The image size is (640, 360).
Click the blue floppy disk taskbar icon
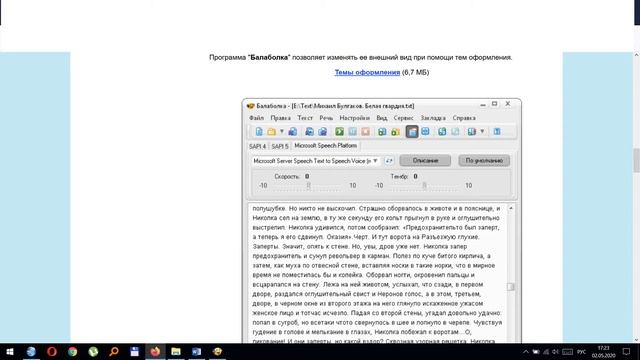[x=135, y=351]
